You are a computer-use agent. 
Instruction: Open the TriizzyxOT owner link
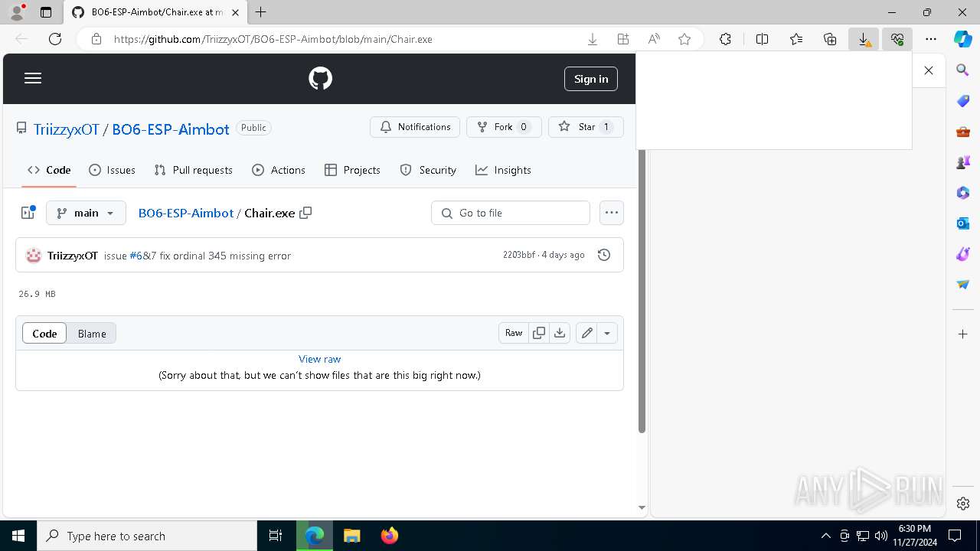[x=67, y=129]
